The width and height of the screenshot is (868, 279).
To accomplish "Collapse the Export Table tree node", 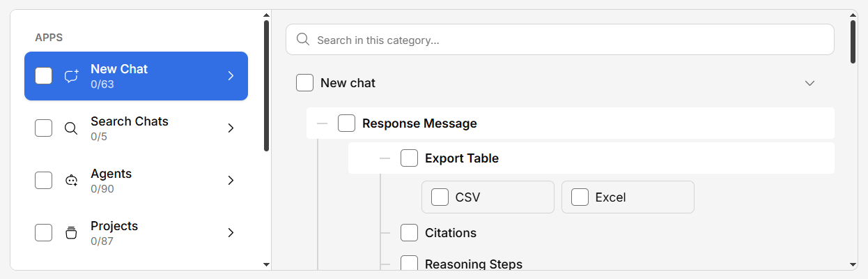I will (x=385, y=158).
